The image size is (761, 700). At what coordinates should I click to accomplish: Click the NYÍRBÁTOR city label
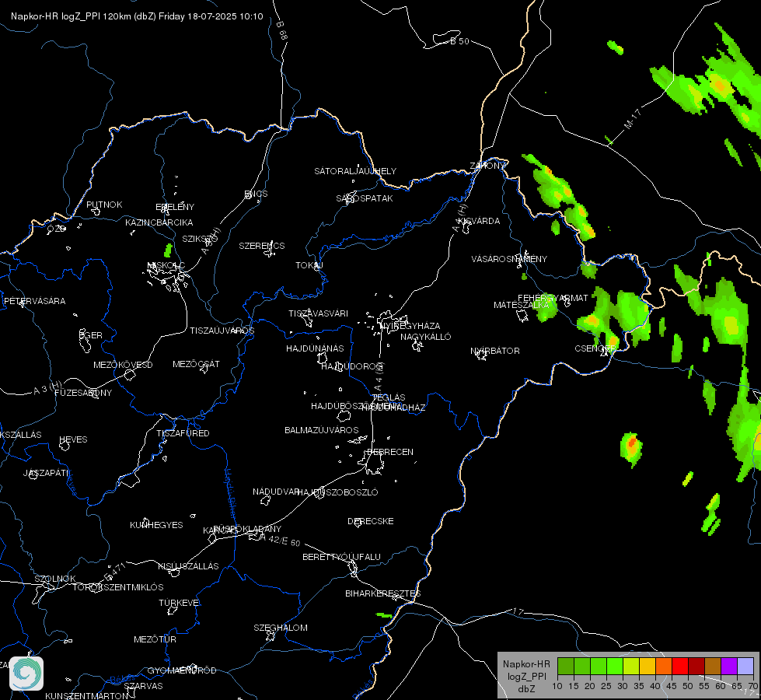tap(495, 351)
